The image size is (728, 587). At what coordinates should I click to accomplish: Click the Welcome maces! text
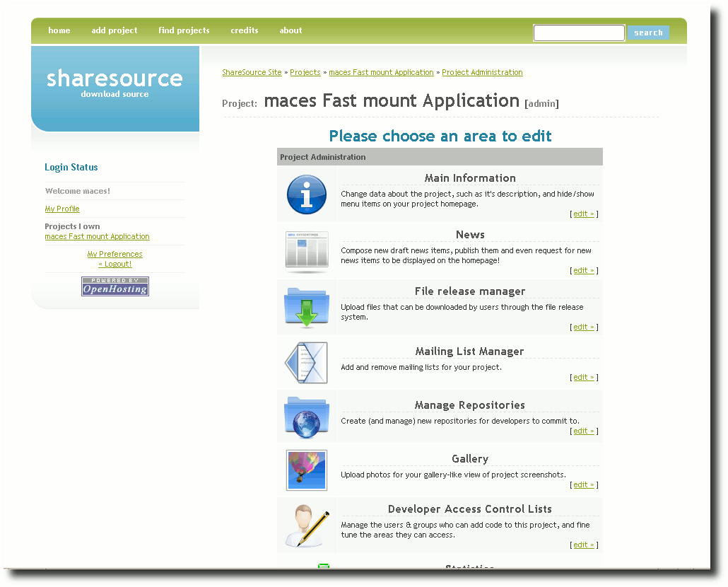pos(78,192)
